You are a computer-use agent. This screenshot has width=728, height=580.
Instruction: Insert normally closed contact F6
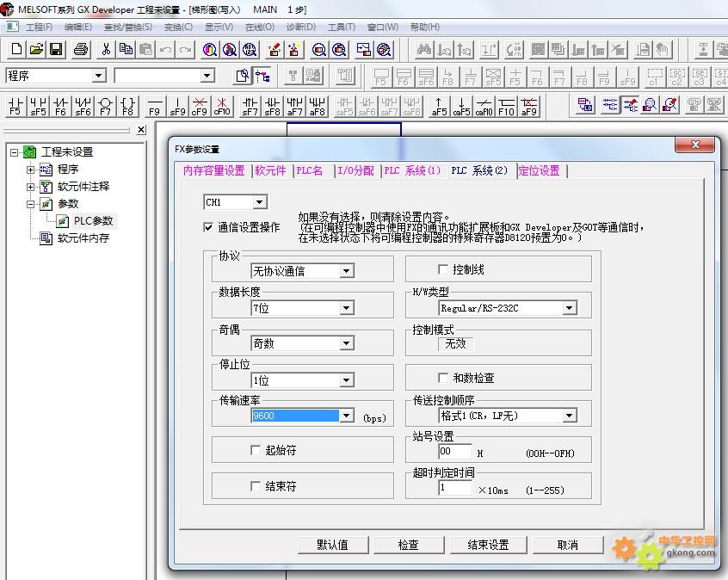pyautogui.click(x=60, y=107)
